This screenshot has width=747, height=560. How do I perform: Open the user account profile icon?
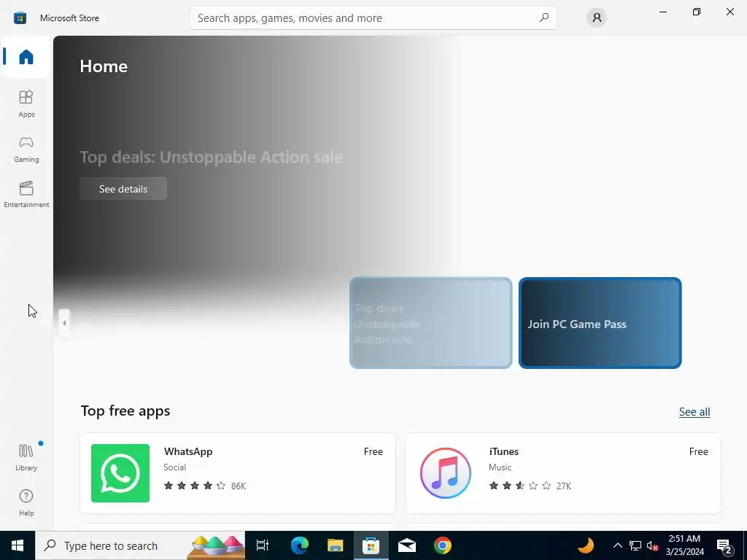[597, 17]
